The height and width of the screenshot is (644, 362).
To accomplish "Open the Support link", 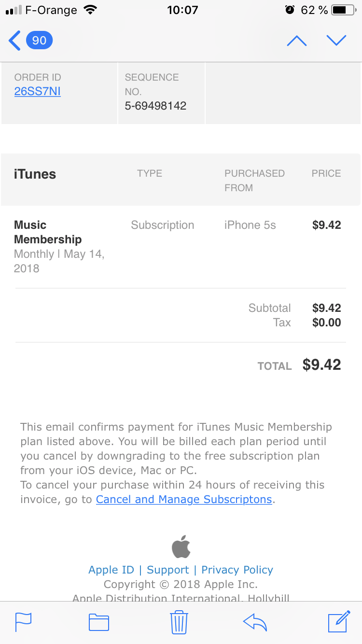I will [x=168, y=570].
